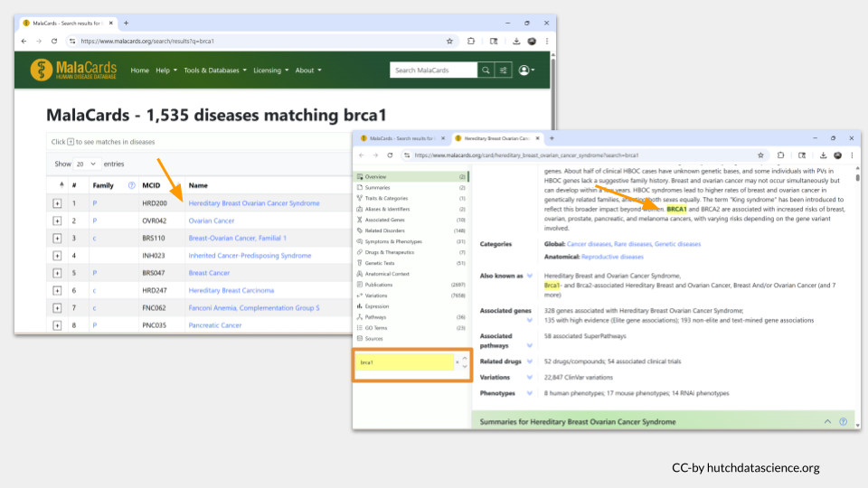
Task: Open the Pancreatic Cancer link
Action: click(x=215, y=325)
